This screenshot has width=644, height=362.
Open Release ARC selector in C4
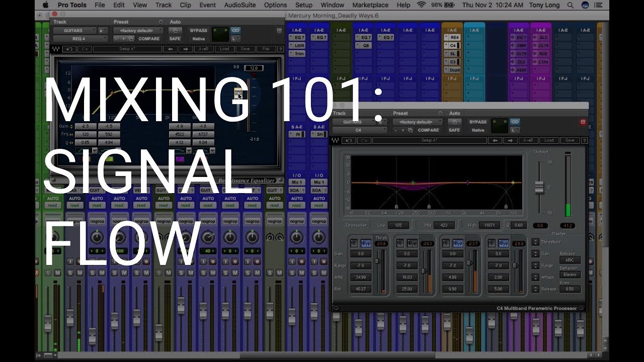pos(570,260)
